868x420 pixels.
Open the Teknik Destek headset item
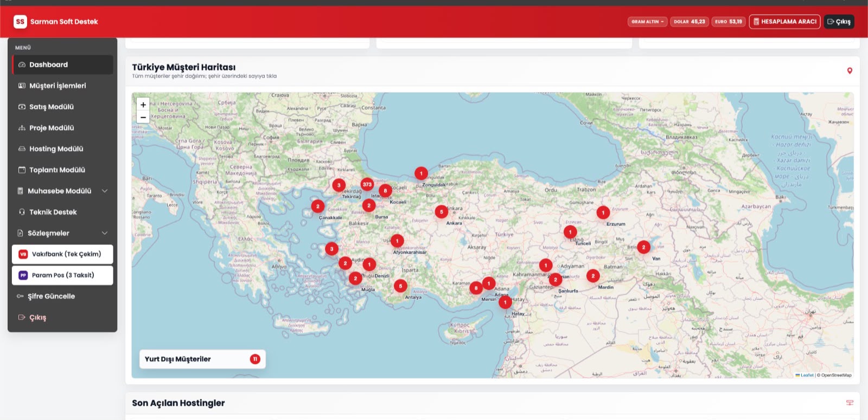tap(62, 212)
